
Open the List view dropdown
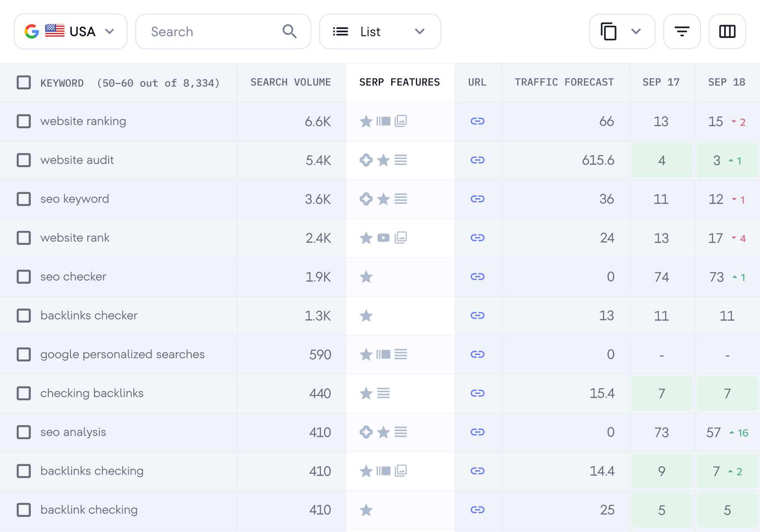point(419,31)
